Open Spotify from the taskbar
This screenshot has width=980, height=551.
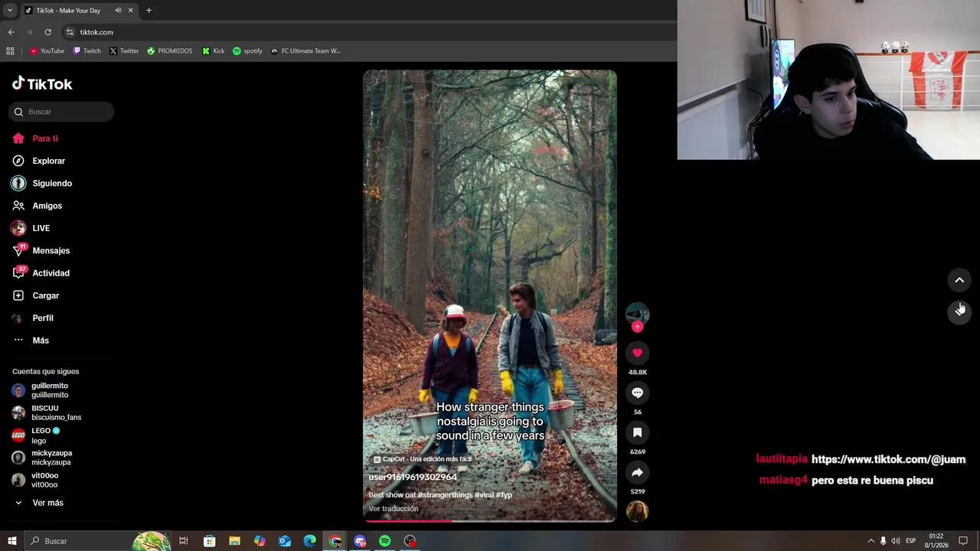[385, 541]
